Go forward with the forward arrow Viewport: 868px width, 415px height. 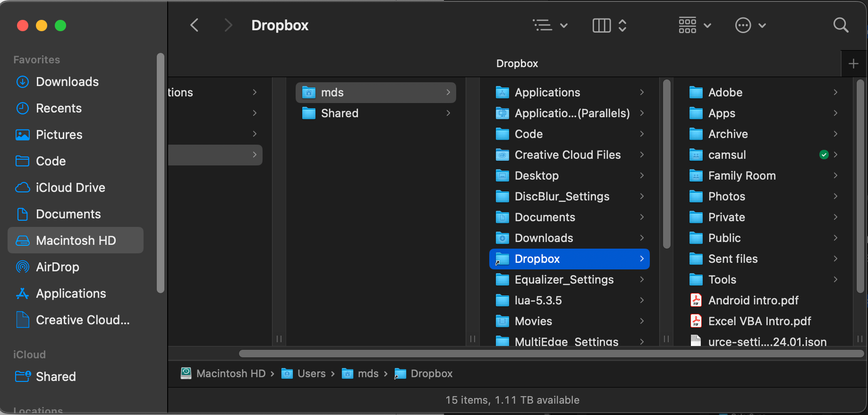coord(228,25)
